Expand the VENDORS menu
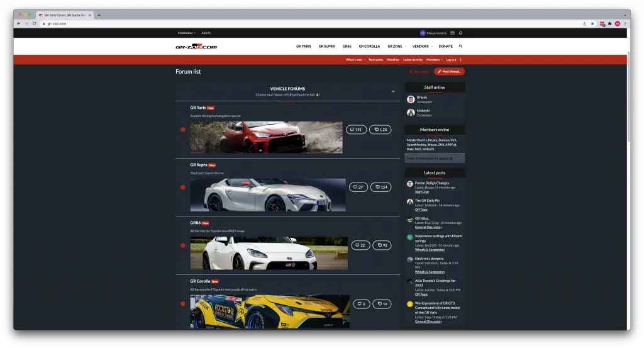The image size is (644, 348). 423,47
